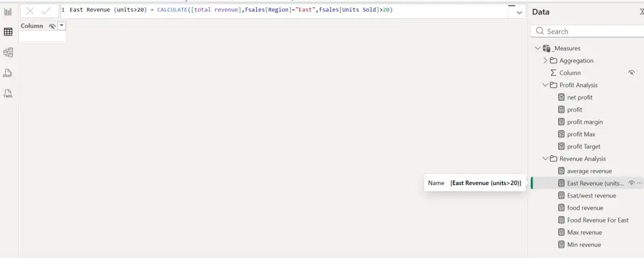Screen dimensions: 644x258
Task: Toggle visibility of East Revenue measure
Action: [x=631, y=183]
